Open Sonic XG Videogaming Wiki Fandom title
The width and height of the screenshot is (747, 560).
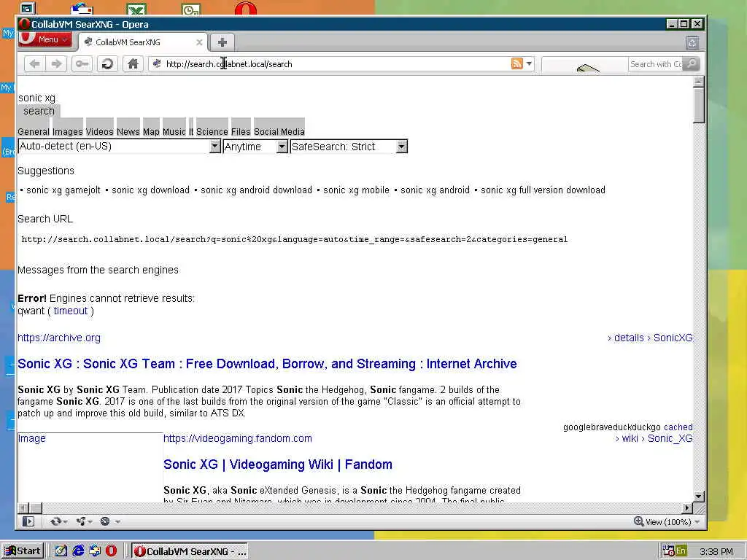pyautogui.click(x=278, y=464)
